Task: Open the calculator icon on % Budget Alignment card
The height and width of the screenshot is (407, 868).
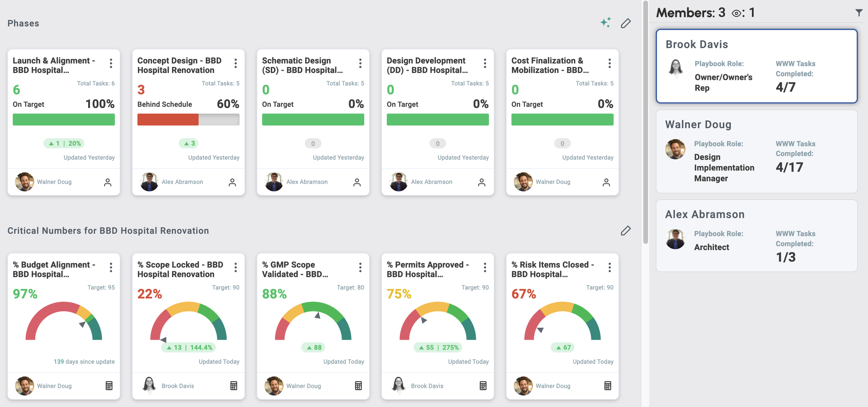Action: tap(109, 385)
